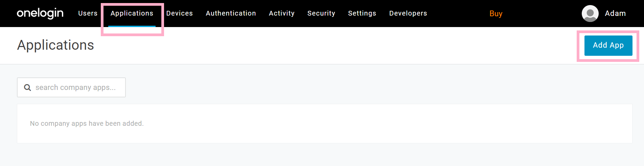This screenshot has height=166, width=644.
Task: Click the empty apps list panel
Action: tap(325, 123)
